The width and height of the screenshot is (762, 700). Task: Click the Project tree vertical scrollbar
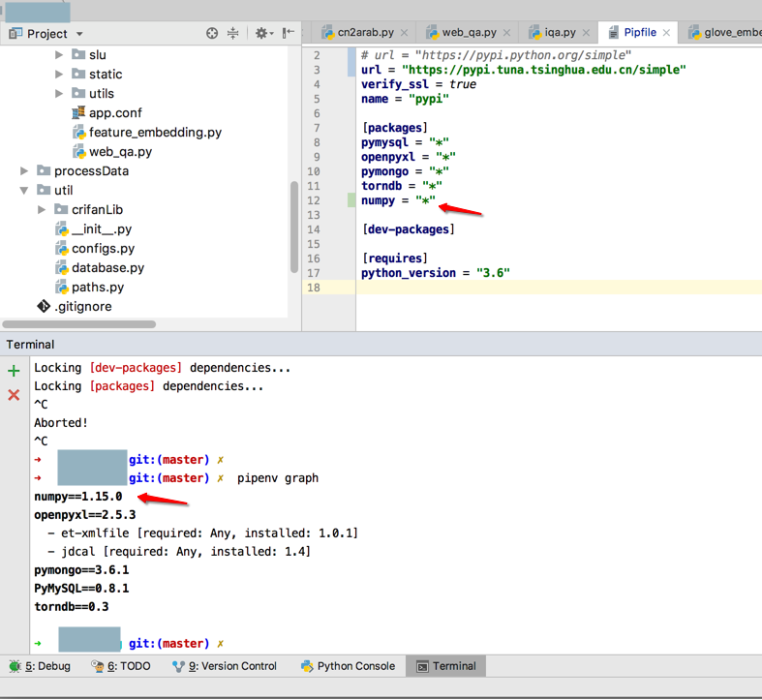pos(293,228)
